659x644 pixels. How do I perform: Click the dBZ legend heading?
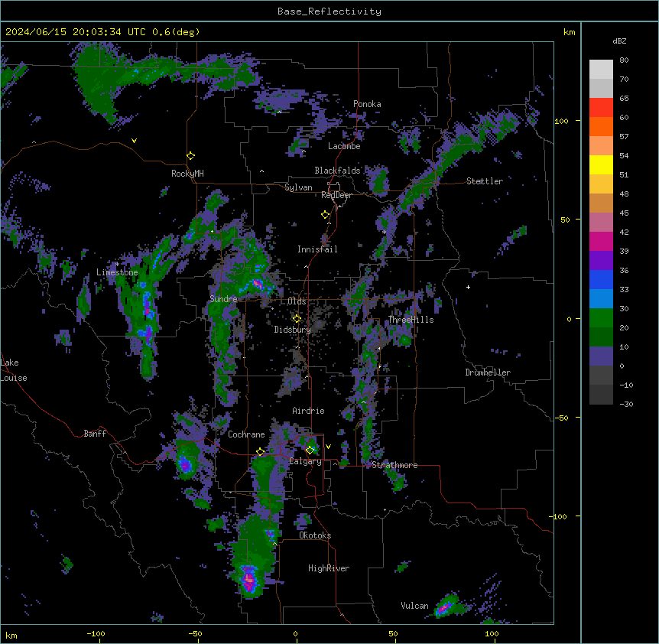[x=619, y=41]
